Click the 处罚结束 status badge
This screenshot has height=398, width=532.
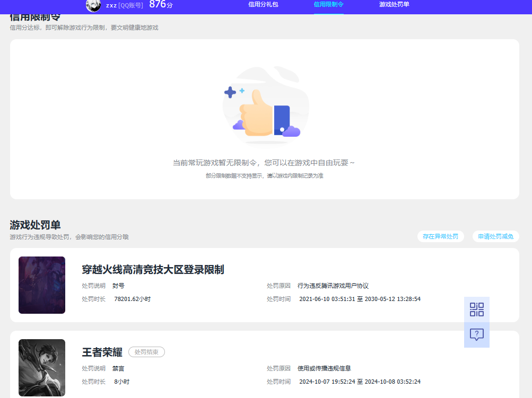pos(146,352)
